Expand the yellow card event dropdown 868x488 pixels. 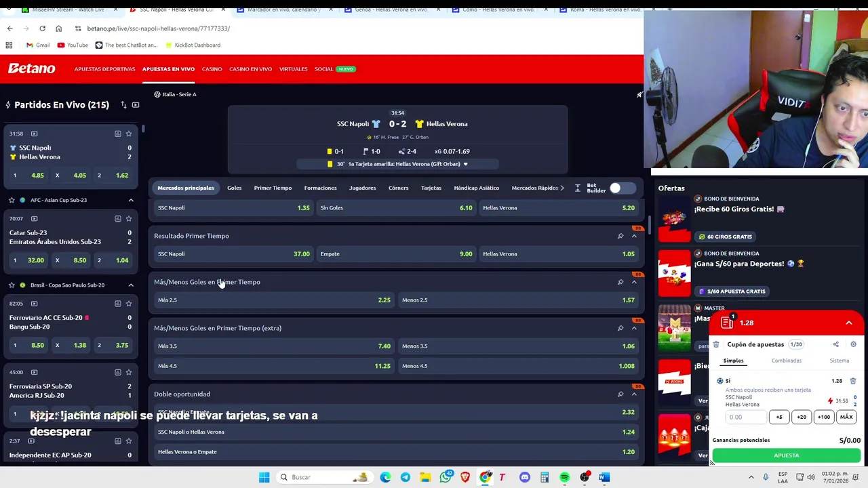point(465,164)
